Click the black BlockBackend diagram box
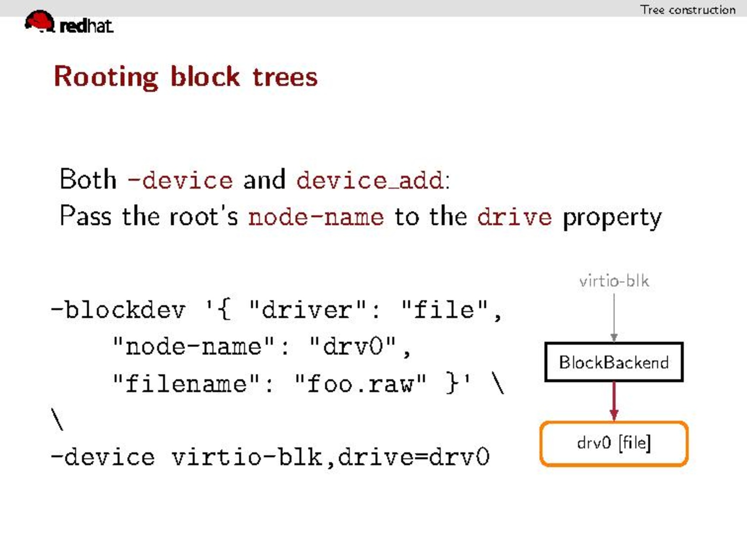 [613, 362]
